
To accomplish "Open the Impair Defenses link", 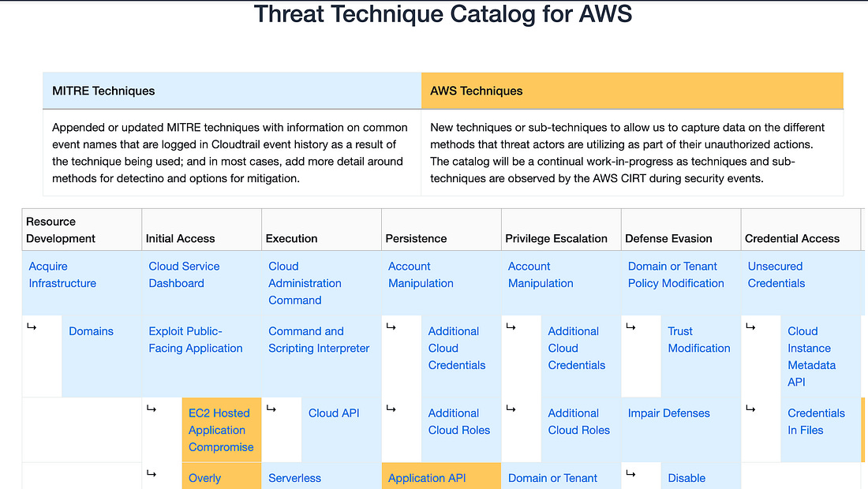I will click(668, 413).
